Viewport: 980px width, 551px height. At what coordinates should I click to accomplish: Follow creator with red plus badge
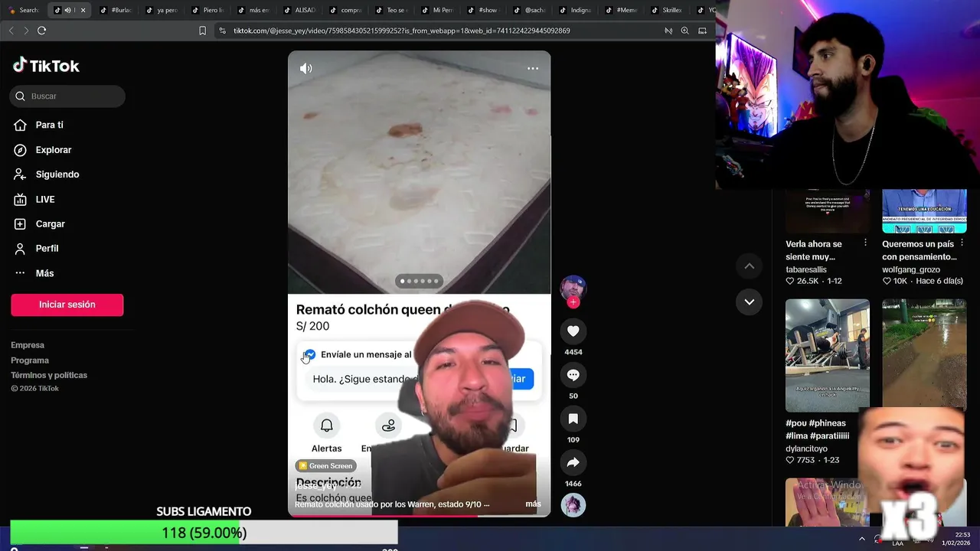pos(573,302)
